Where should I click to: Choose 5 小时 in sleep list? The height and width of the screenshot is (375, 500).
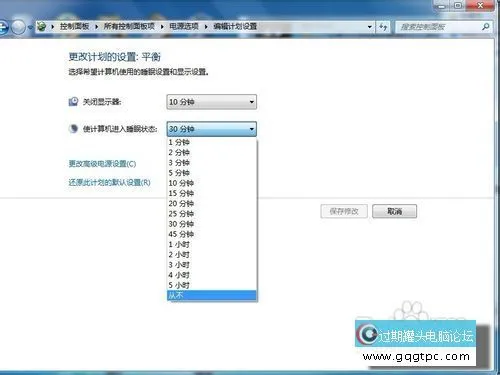coord(212,285)
